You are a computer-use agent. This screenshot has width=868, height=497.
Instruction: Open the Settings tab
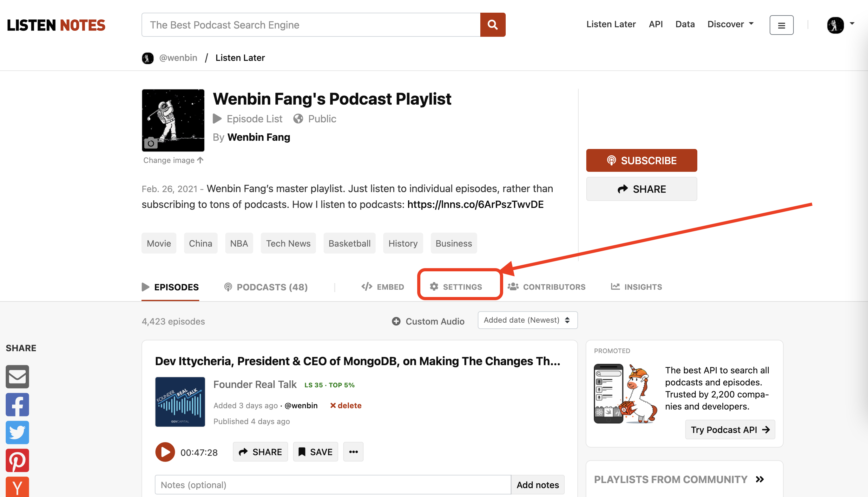pyautogui.click(x=456, y=287)
